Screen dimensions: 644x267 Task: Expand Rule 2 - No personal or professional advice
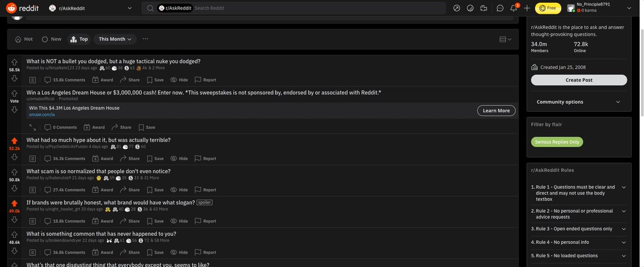pos(579,214)
